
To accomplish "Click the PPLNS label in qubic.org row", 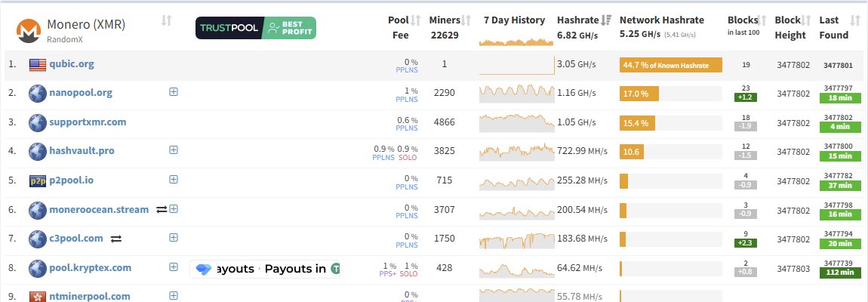I will 407,70.
